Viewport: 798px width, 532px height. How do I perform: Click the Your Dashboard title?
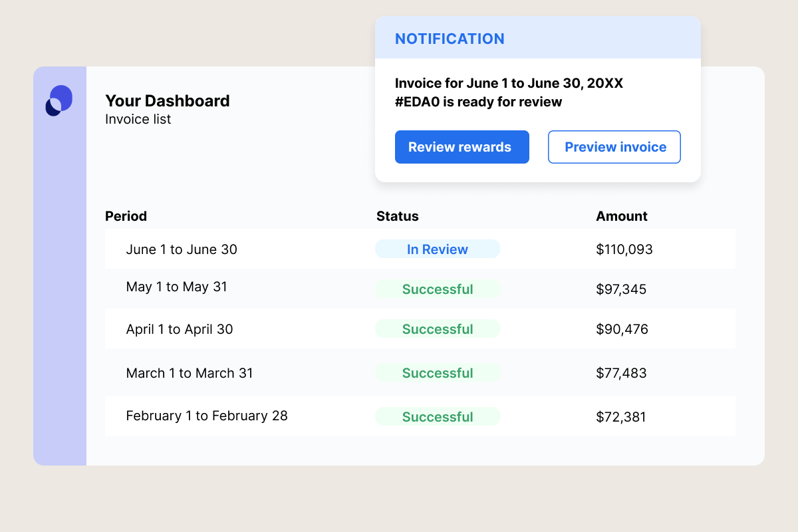pyautogui.click(x=167, y=101)
